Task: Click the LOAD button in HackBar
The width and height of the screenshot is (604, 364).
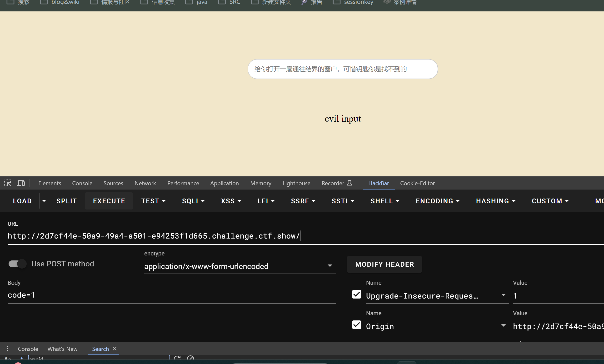Action: pyautogui.click(x=22, y=201)
